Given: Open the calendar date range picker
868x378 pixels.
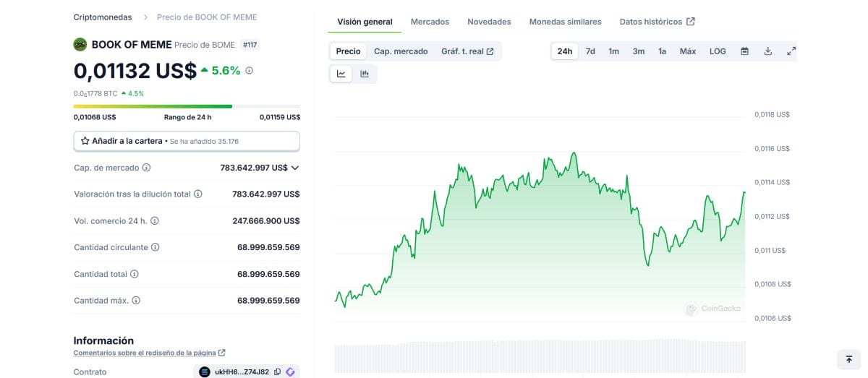Looking at the screenshot, I should point(744,51).
